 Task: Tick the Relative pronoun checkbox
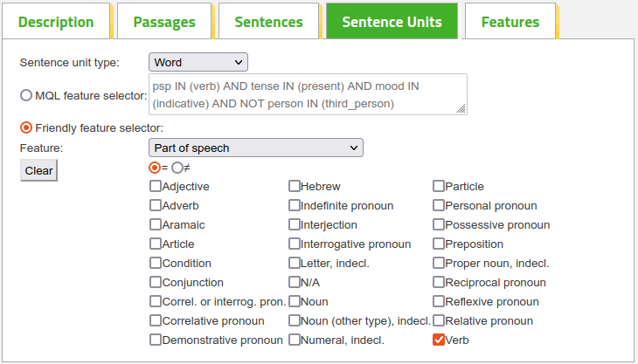[438, 320]
